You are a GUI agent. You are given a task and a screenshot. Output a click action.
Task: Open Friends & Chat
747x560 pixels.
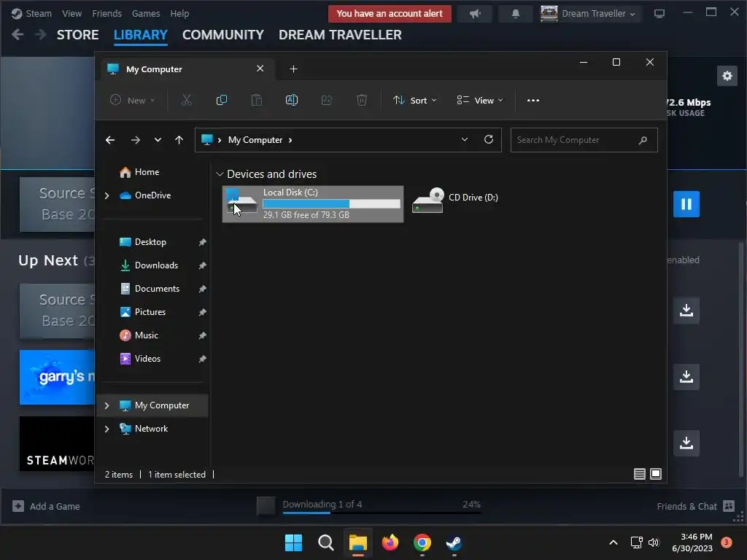pos(695,506)
